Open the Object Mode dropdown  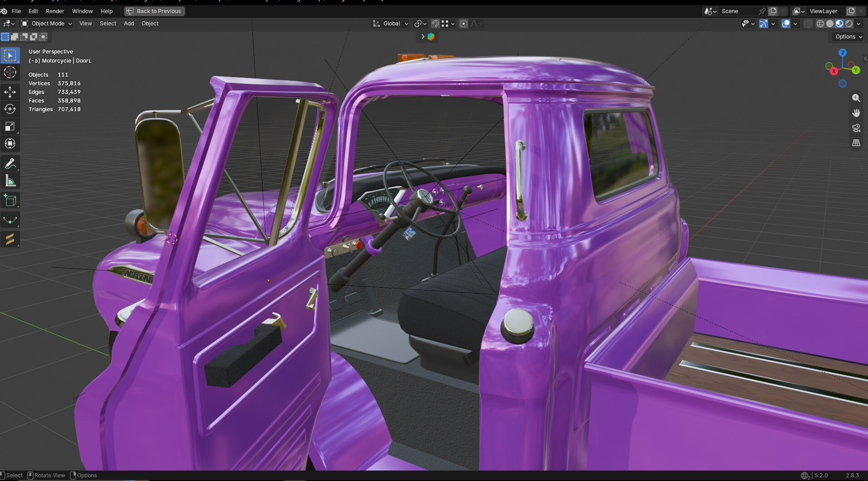point(46,24)
